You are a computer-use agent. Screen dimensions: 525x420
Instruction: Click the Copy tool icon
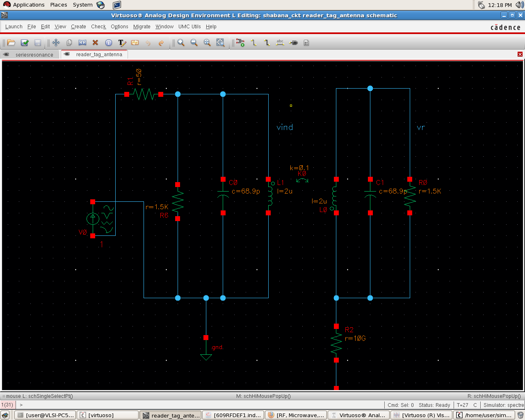tap(69, 43)
